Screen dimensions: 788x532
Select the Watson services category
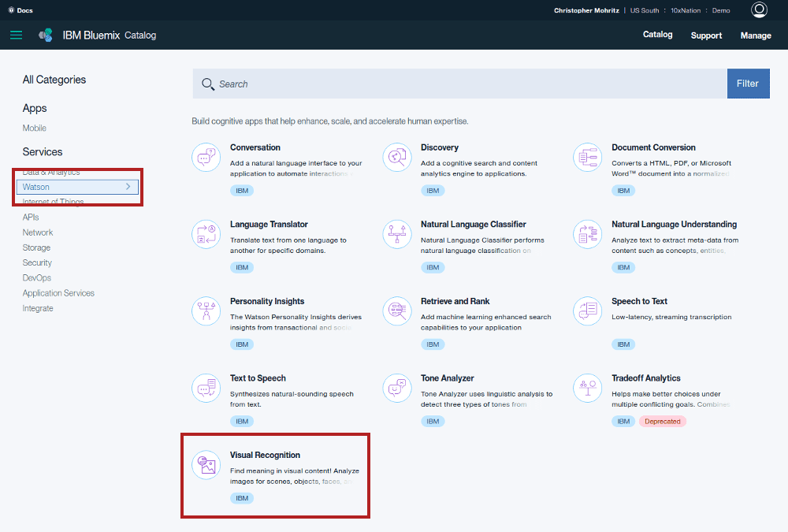(x=77, y=187)
